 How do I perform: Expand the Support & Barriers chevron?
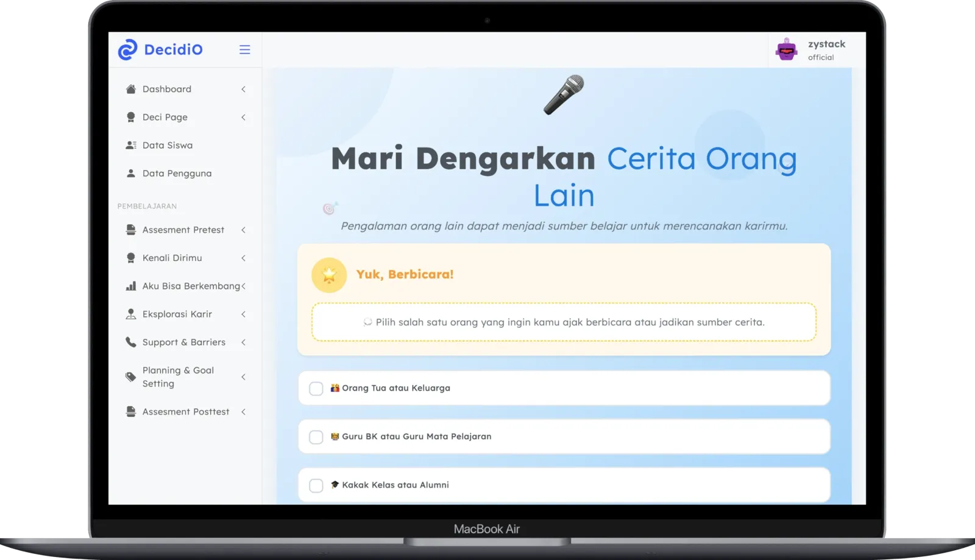click(x=243, y=342)
